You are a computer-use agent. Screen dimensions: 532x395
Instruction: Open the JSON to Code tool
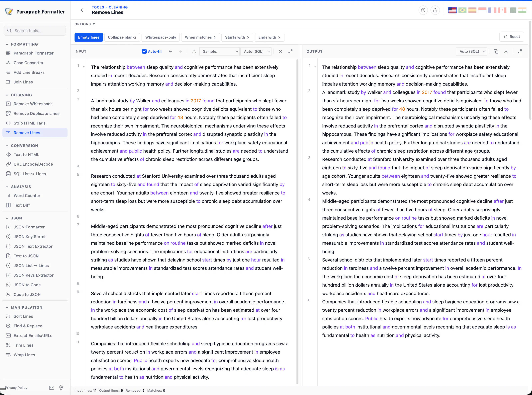coord(35,285)
